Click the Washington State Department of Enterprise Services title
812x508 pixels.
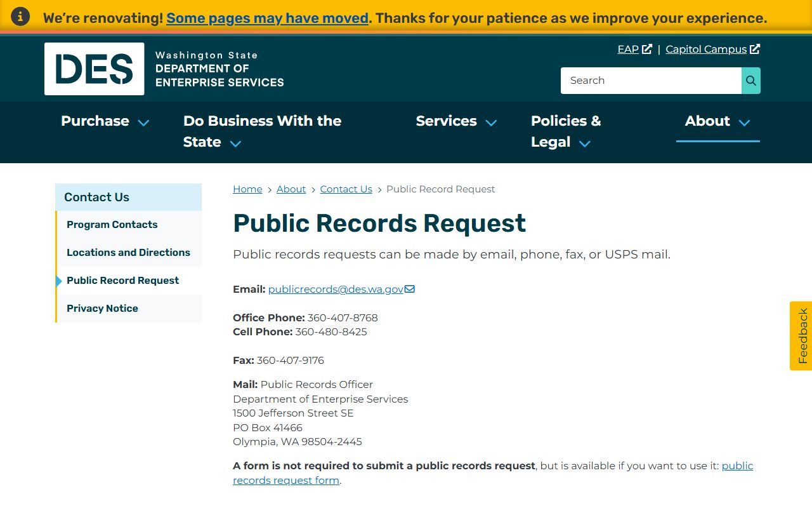(x=219, y=69)
